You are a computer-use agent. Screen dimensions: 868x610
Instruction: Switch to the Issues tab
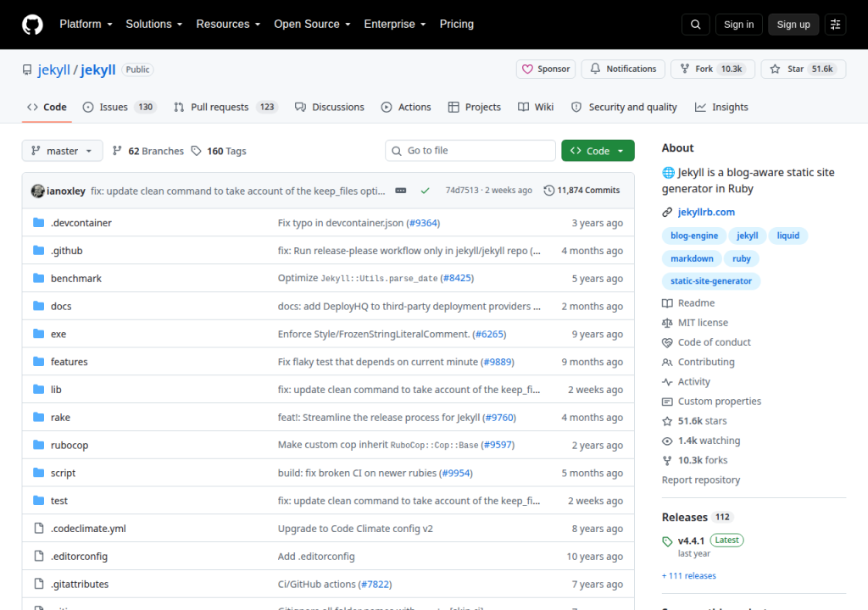tap(120, 107)
